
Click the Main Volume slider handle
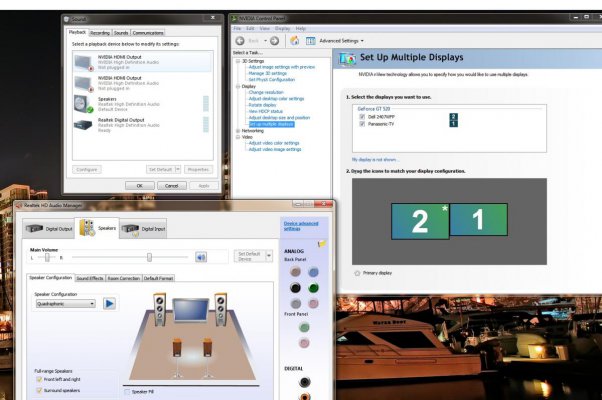point(149,257)
